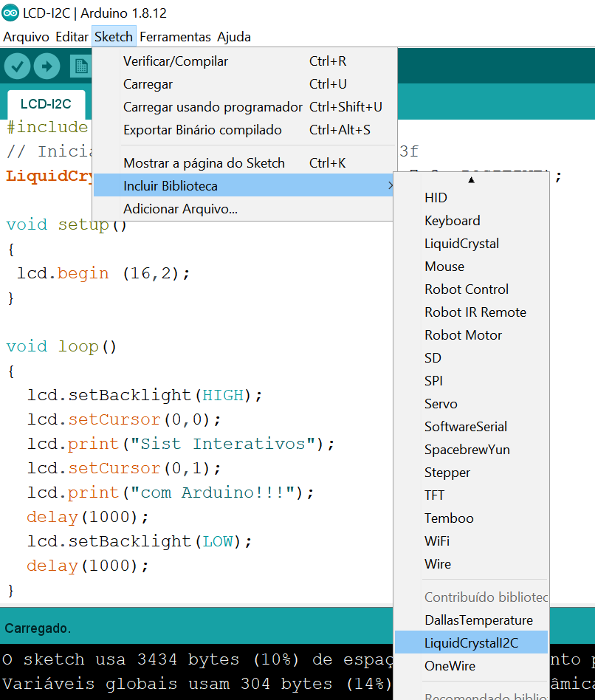The width and height of the screenshot is (595, 700).
Task: Open the Arquivo menu
Action: [26, 36]
